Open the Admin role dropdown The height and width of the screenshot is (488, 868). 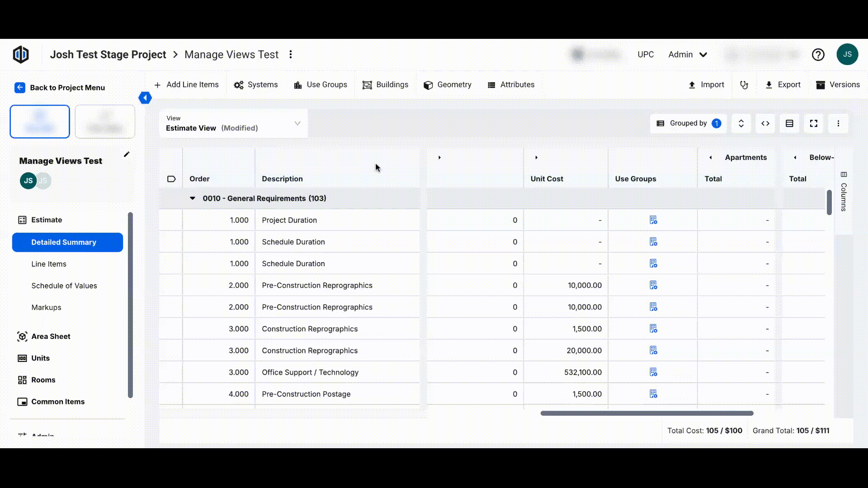[x=688, y=55]
